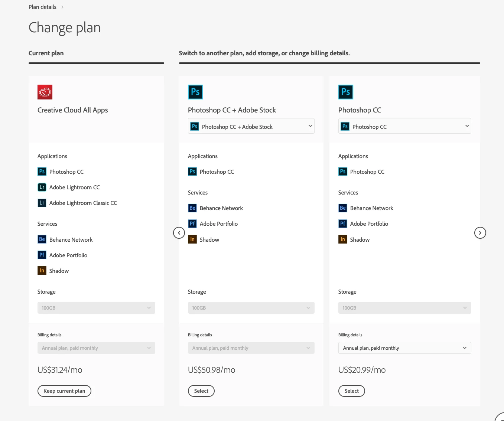Click Adobe Portfolio icon in the Photoshop CC card

pos(343,223)
